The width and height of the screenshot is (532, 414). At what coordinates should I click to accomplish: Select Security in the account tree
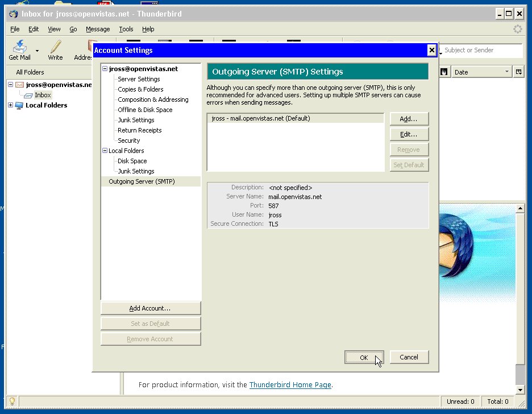(128, 140)
